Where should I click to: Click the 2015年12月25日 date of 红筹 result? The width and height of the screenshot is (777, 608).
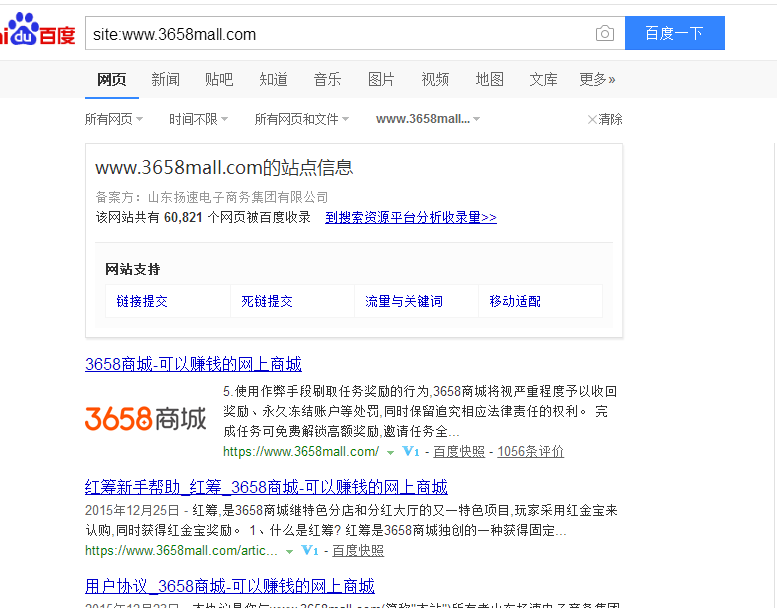(x=132, y=511)
